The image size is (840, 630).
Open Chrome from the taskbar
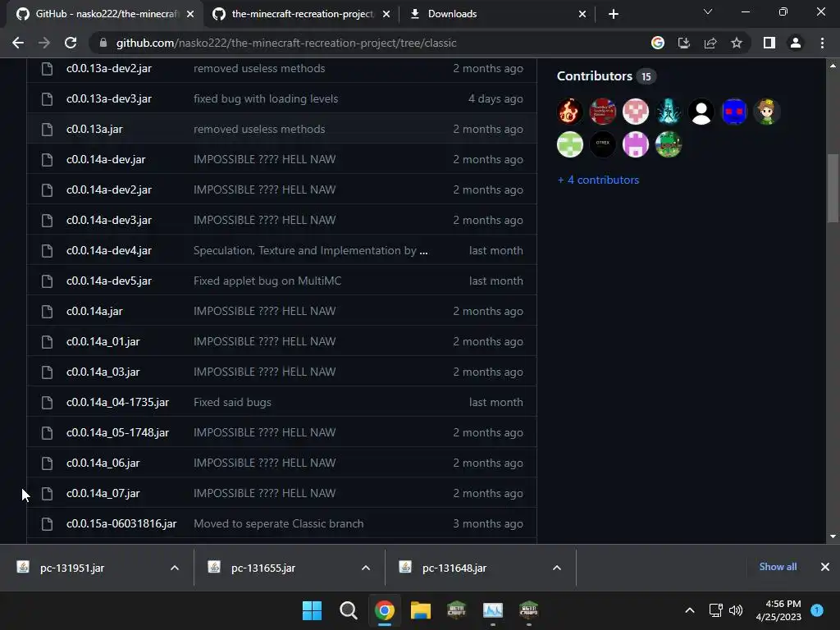click(385, 610)
